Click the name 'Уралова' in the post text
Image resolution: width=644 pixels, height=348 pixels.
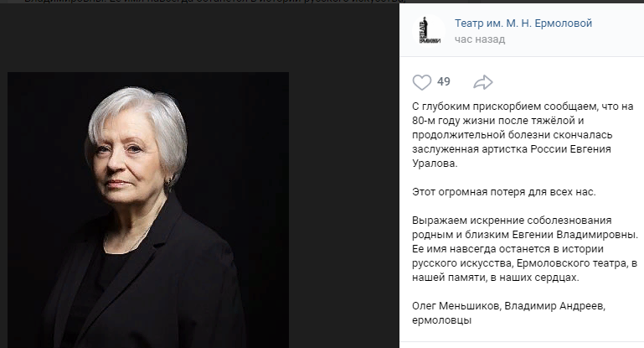pyautogui.click(x=435, y=164)
